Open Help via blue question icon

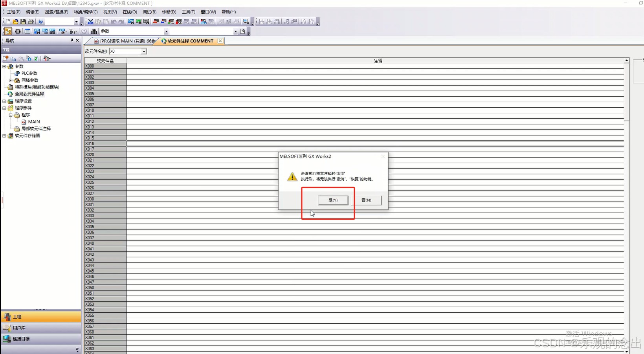[40, 22]
